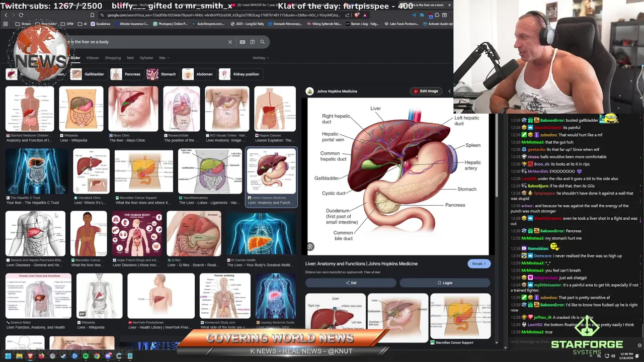Open AutoTempest.com bookmark
The height and width of the screenshot is (362, 644).
pos(209,24)
